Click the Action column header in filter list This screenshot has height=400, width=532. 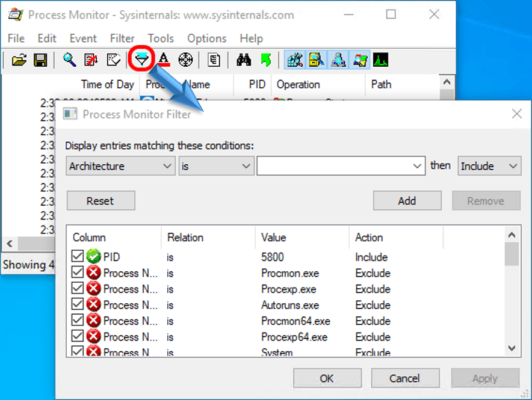click(x=396, y=237)
